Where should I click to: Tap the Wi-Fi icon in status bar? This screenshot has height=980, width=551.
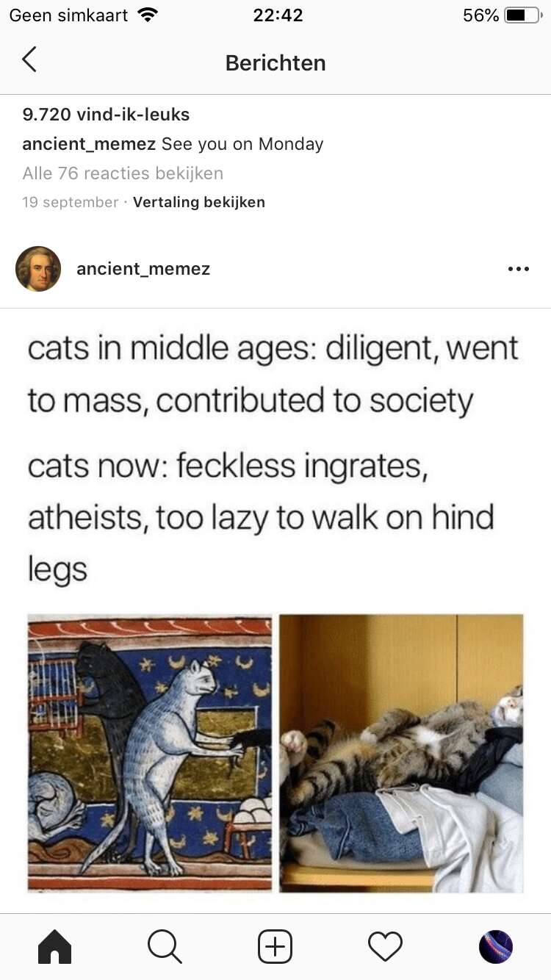tap(148, 15)
